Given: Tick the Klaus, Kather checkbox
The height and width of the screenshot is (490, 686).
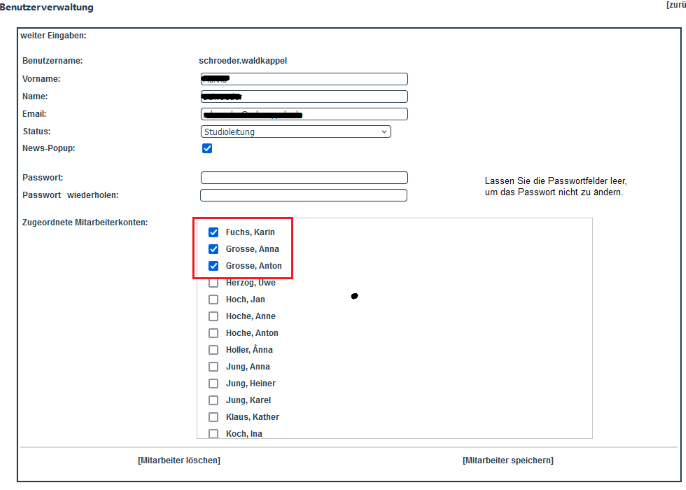Looking at the screenshot, I should pyautogui.click(x=213, y=417).
